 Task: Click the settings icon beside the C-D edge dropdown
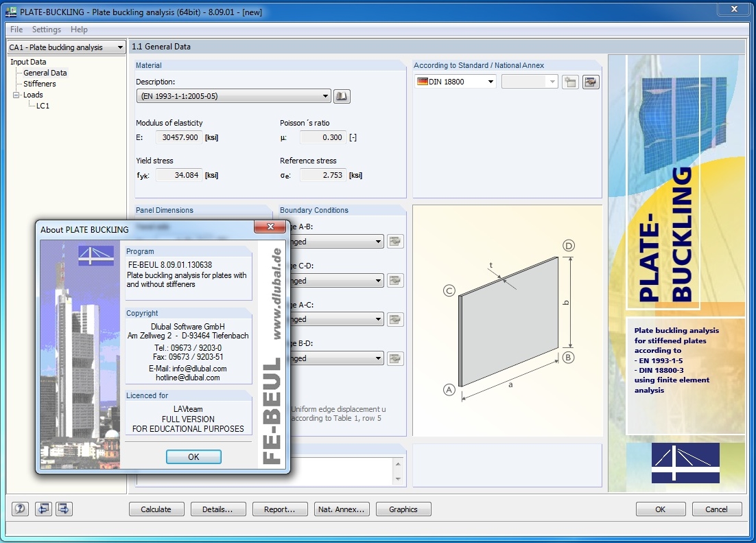tap(395, 281)
